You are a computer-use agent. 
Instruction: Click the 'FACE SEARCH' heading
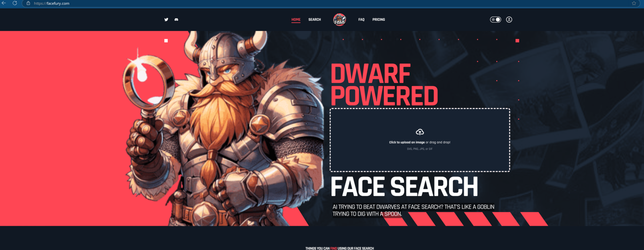[x=404, y=187]
